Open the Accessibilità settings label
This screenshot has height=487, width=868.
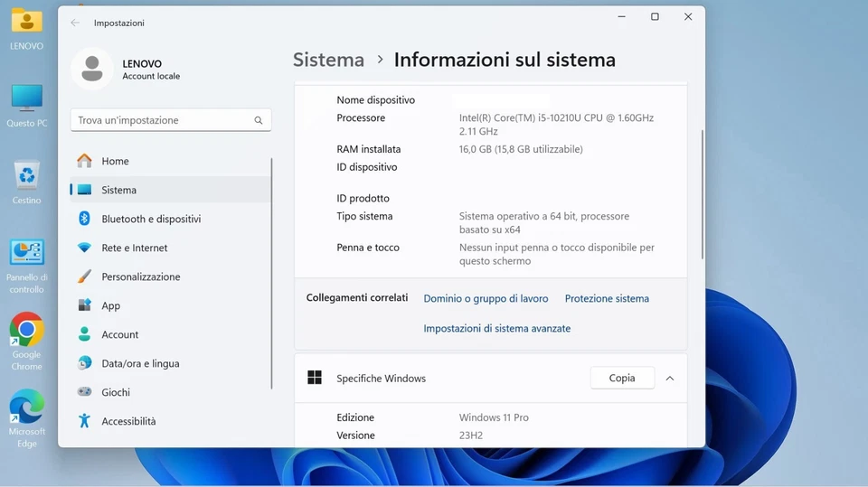[x=128, y=421]
